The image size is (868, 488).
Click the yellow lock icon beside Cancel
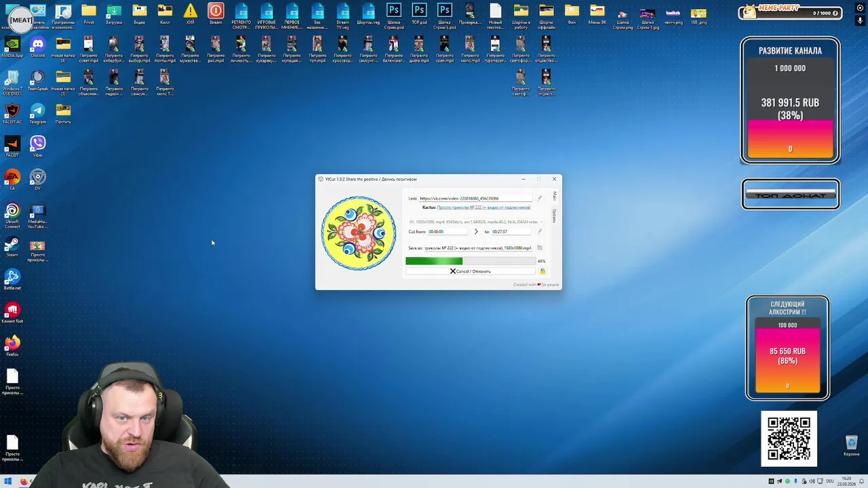[542, 271]
